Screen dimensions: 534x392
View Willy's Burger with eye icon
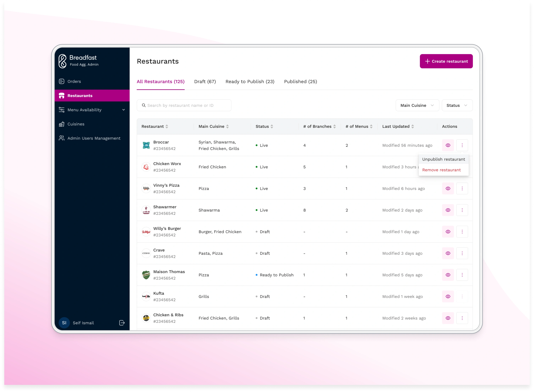[448, 232]
